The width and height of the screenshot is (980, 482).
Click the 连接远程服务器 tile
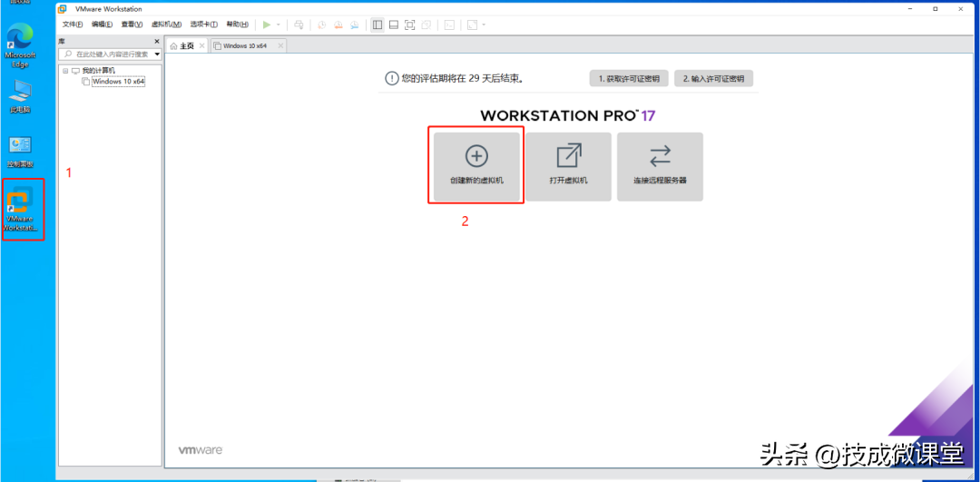pyautogui.click(x=660, y=166)
